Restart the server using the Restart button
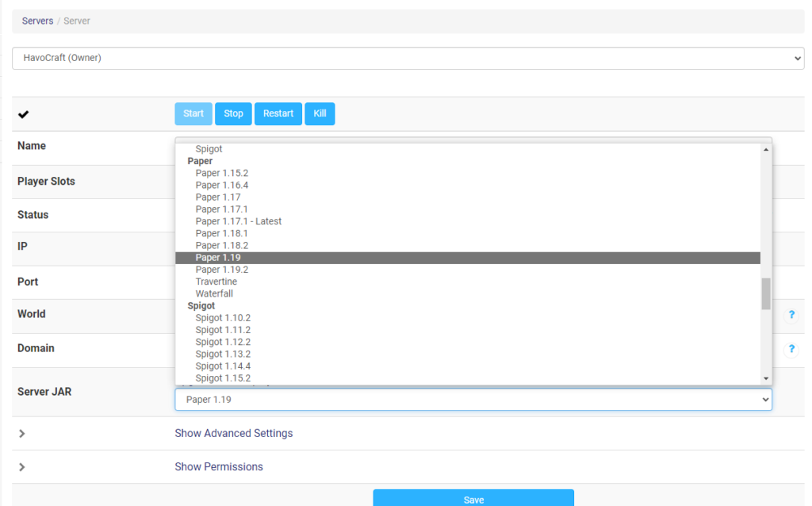 [x=278, y=113]
